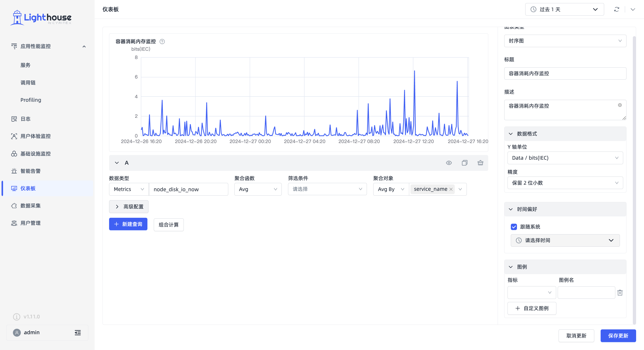
Task: Click the settings panel vertical scrollbar
Action: tap(634, 180)
